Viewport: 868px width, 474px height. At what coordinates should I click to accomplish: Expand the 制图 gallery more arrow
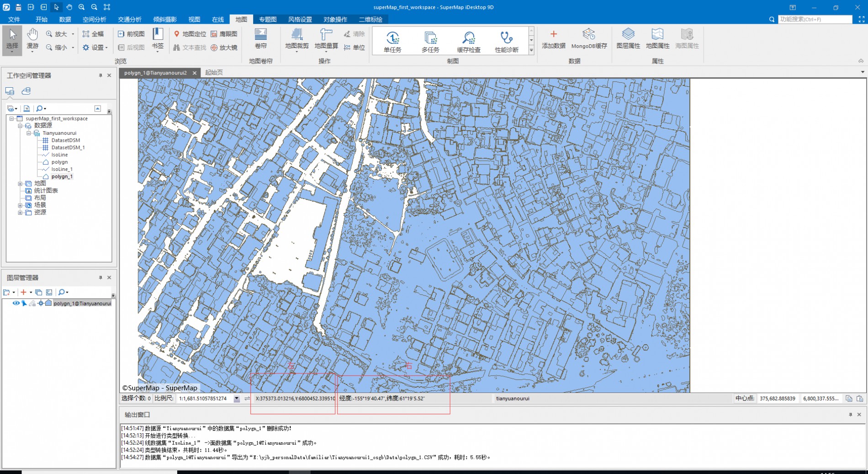click(531, 51)
